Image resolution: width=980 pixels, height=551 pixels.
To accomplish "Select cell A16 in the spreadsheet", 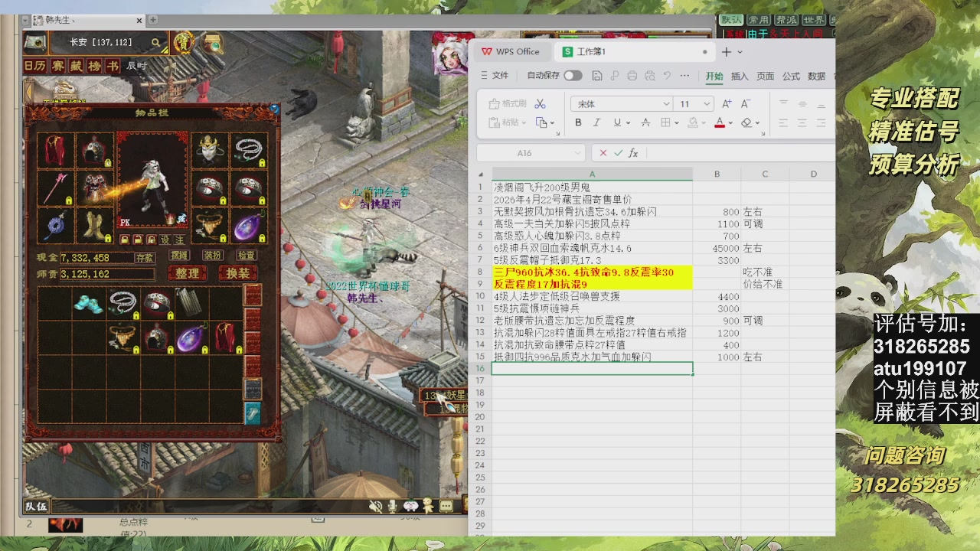I will coord(592,369).
